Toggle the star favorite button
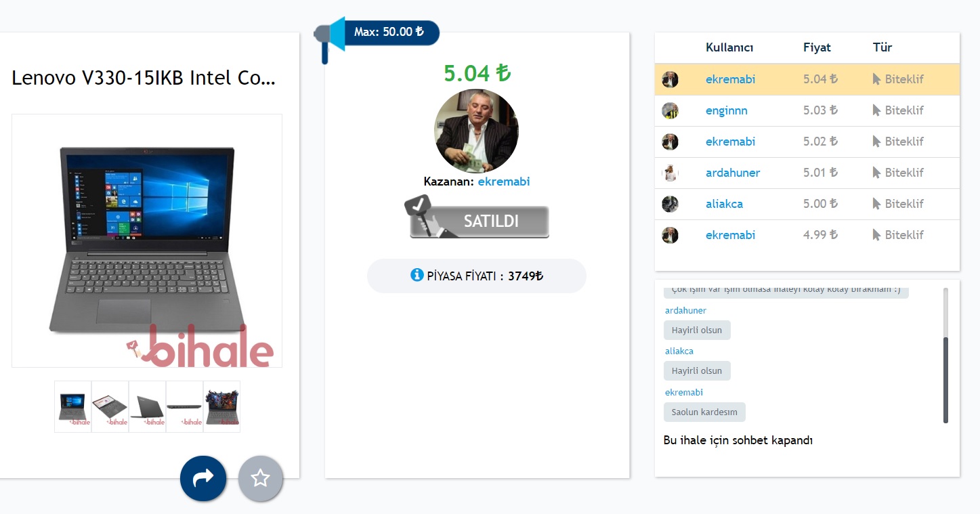 (261, 478)
